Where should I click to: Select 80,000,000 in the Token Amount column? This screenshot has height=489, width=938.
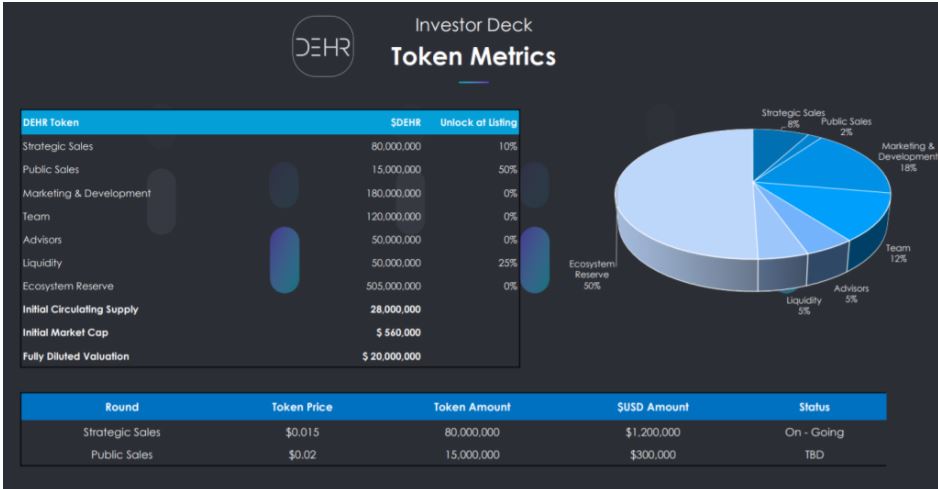[x=472, y=432]
